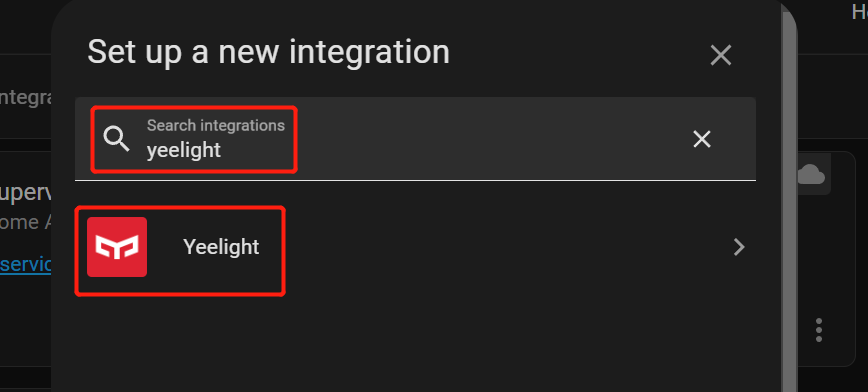
Task: Open the blue services link on the left
Action: pyautogui.click(x=26, y=265)
